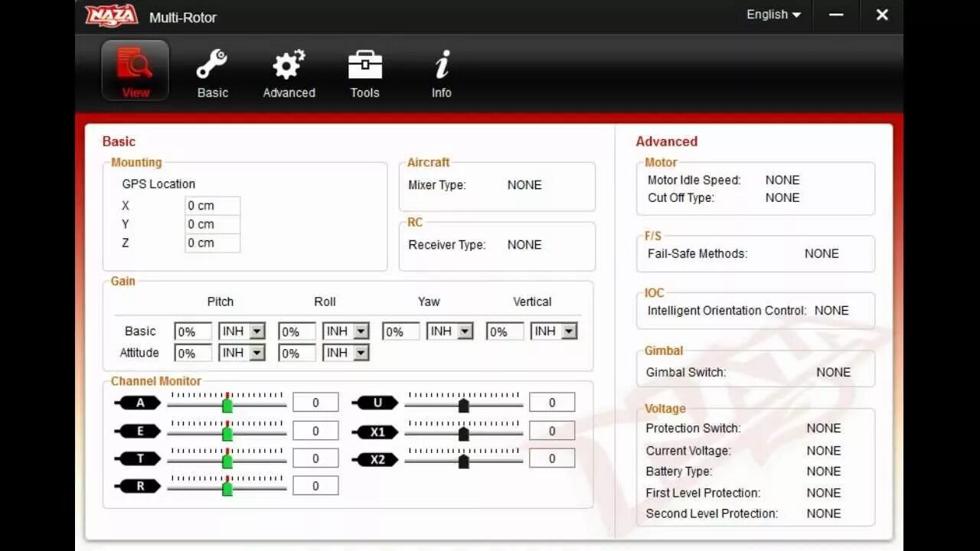This screenshot has width=980, height=551.
Task: Click the Protection Switch NONE value
Action: (824, 428)
